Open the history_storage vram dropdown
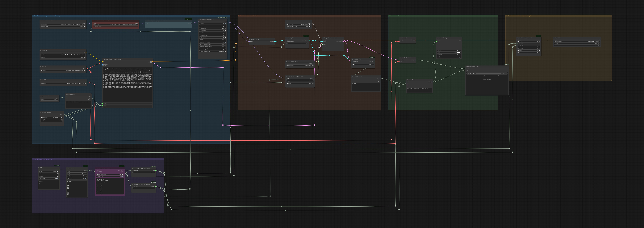Screen dimensions: 644x228 coord(213,41)
